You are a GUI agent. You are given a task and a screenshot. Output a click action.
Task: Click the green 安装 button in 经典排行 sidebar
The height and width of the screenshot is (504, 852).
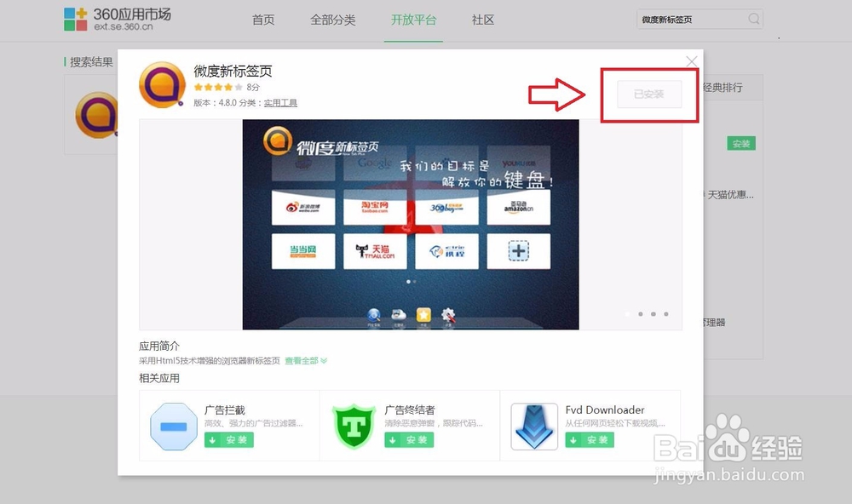(x=741, y=143)
